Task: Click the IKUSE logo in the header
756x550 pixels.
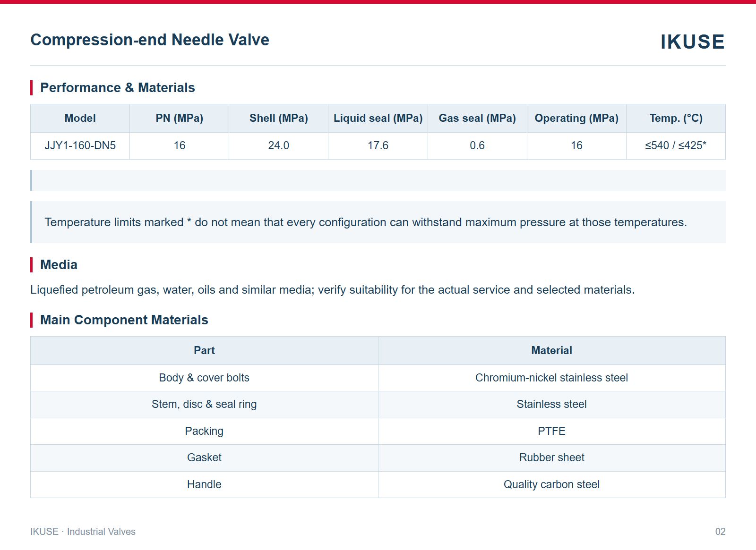Action: pos(692,42)
